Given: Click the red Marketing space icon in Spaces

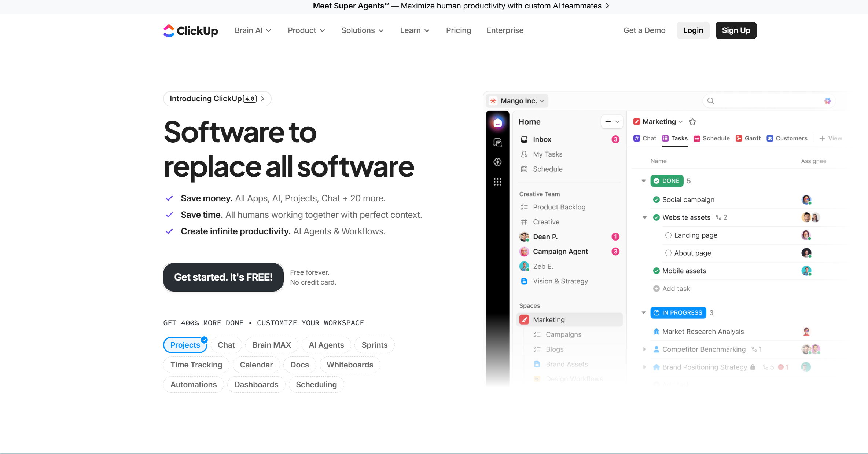Looking at the screenshot, I should pos(524,320).
